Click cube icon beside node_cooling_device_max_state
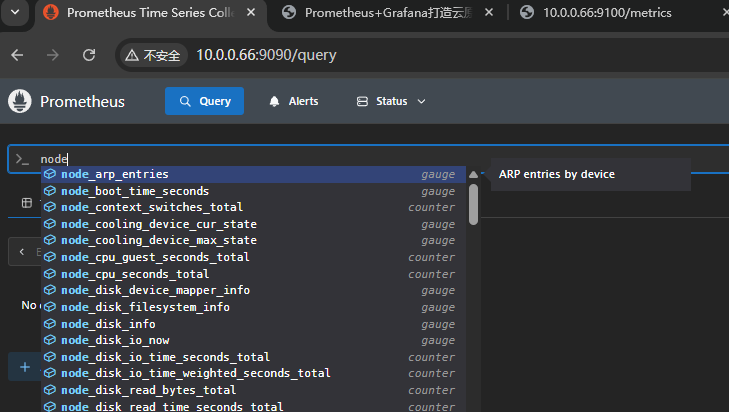 50,240
